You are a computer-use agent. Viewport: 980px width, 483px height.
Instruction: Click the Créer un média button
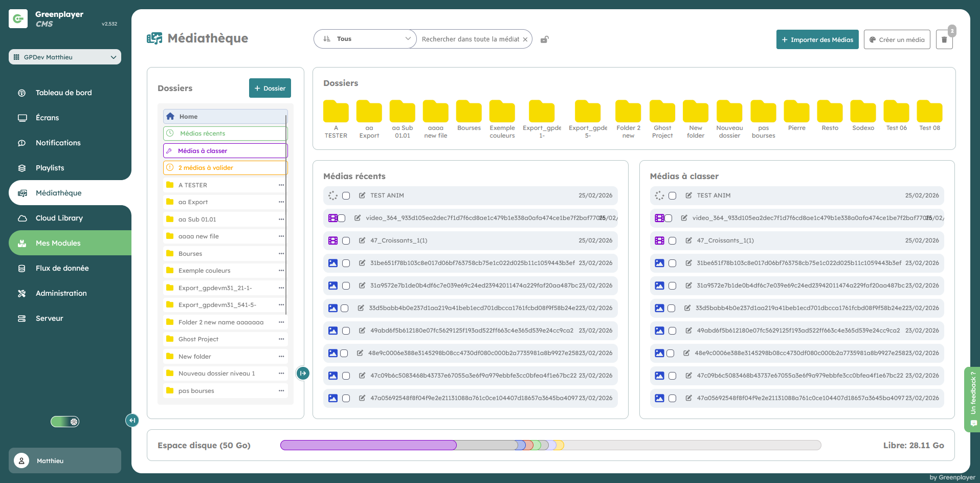coord(897,39)
